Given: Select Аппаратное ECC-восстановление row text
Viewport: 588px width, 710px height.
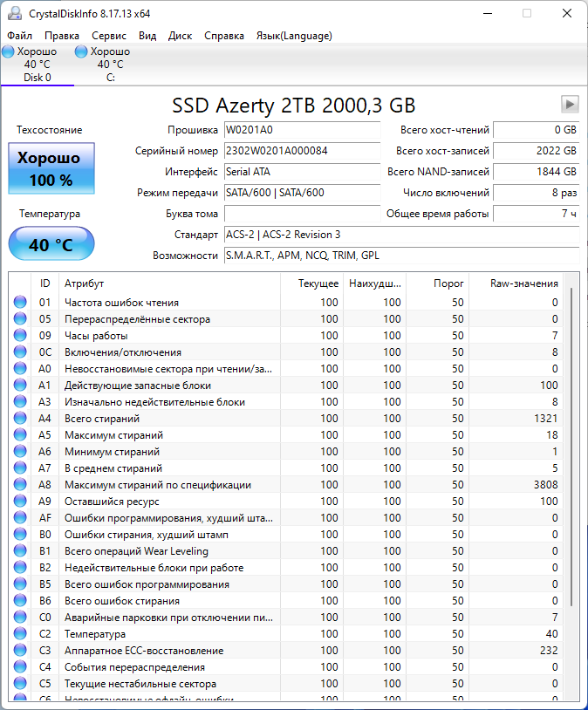Looking at the screenshot, I should (144, 651).
